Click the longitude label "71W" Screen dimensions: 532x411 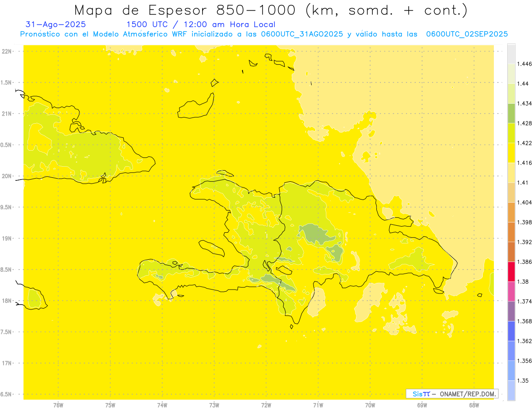pyautogui.click(x=318, y=405)
